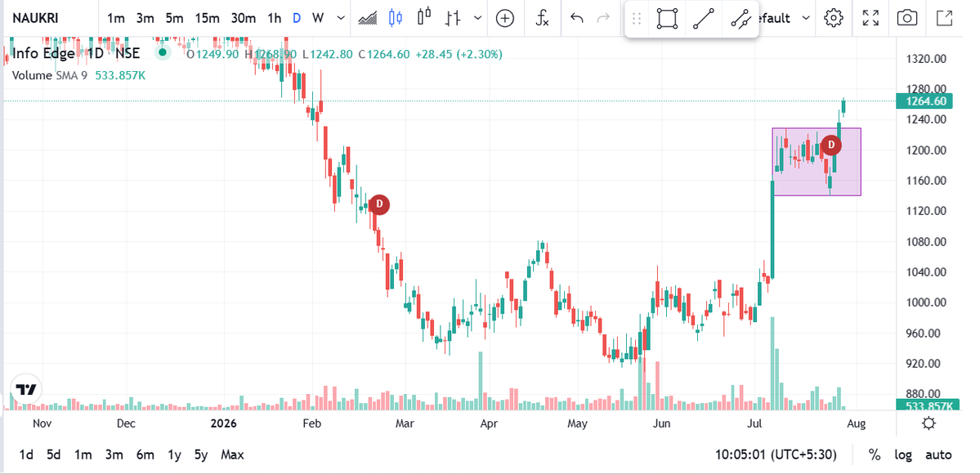Set range to 5y
The width and height of the screenshot is (980, 475).
click(200, 455)
